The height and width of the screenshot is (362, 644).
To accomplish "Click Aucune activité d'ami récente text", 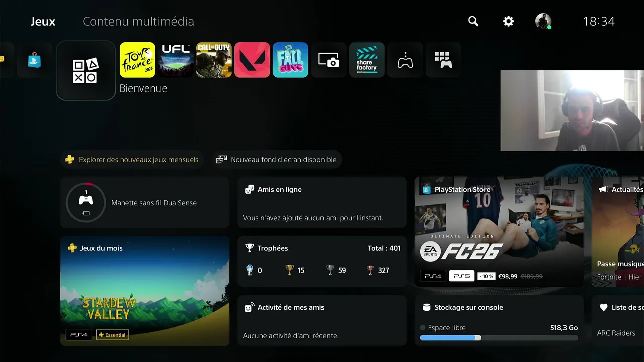I will pos(291,336).
